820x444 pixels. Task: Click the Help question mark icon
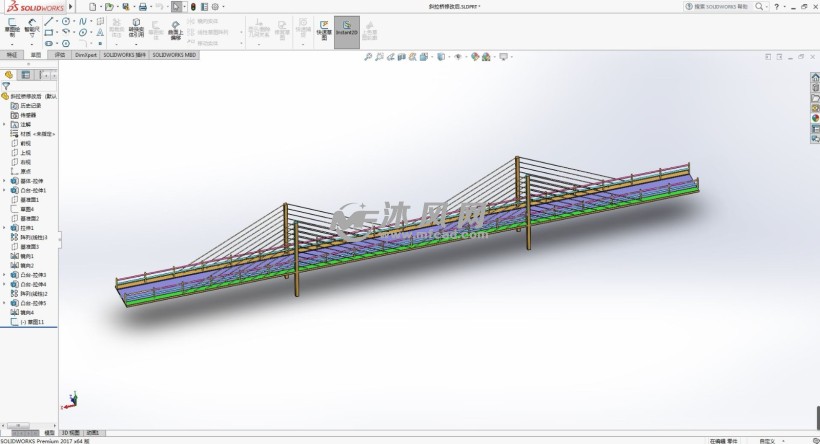point(777,7)
